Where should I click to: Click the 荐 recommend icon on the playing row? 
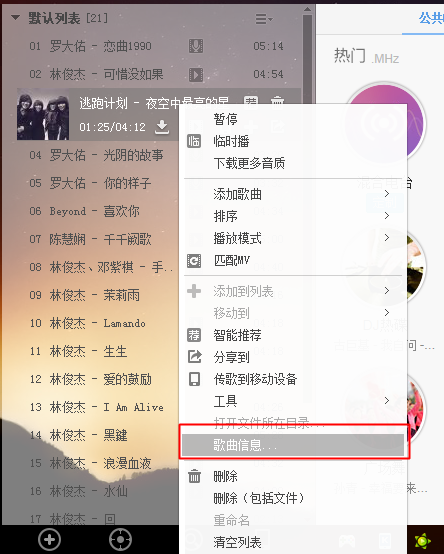click(251, 100)
